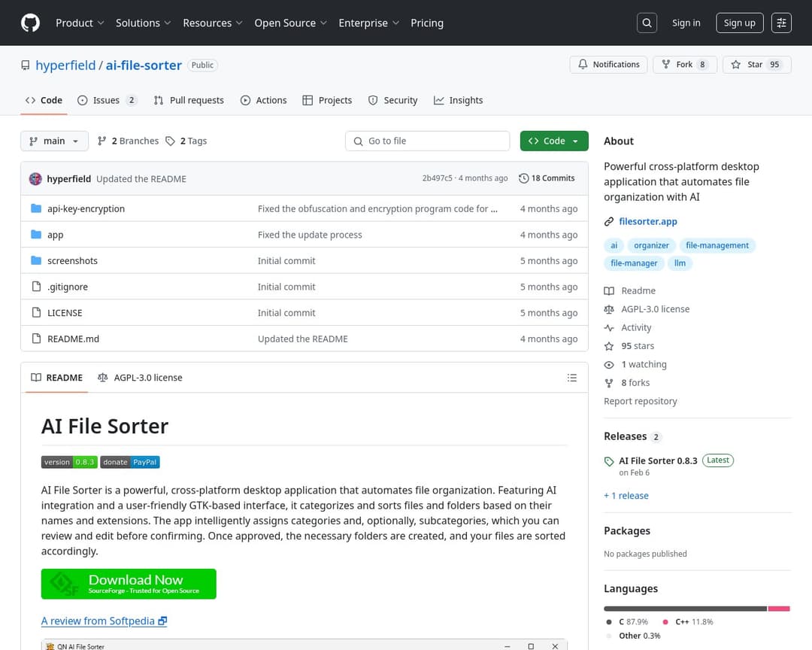Open the README.md file

pos(73,339)
